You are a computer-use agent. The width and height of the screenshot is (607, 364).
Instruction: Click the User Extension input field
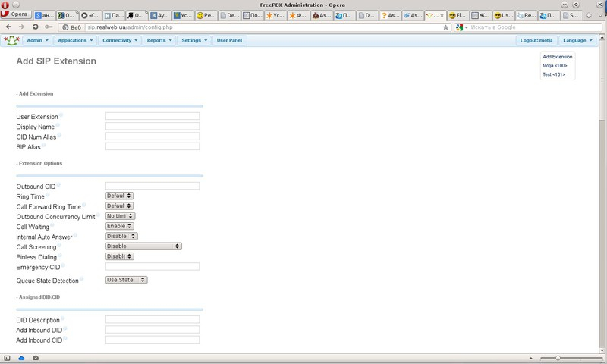[152, 117]
